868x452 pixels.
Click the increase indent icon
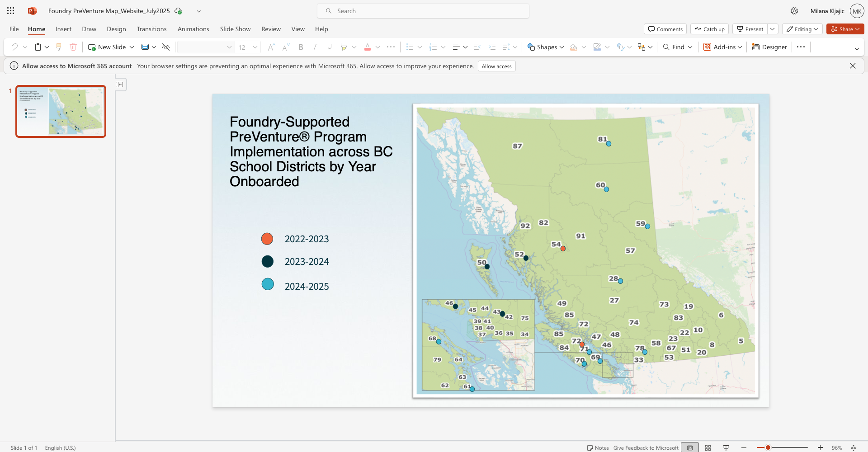click(x=492, y=47)
